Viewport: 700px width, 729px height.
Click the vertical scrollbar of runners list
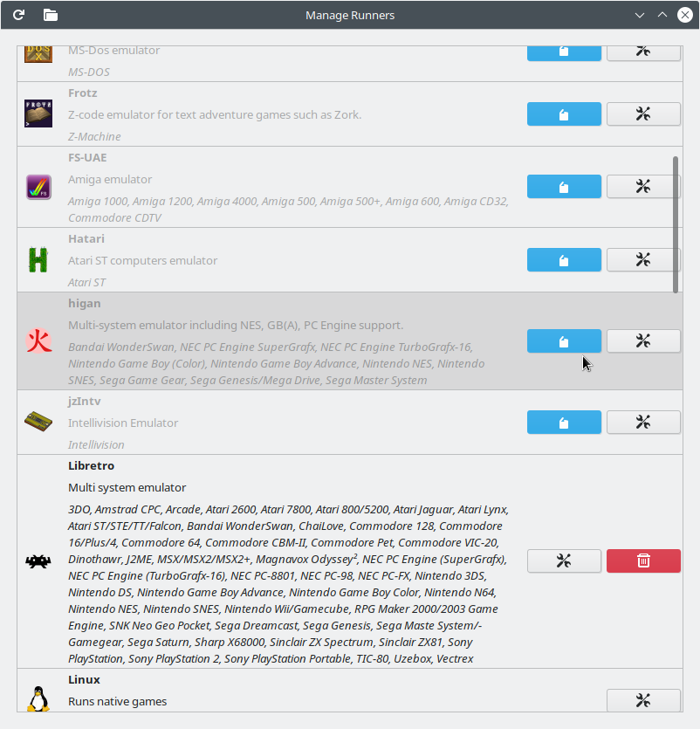(676, 224)
